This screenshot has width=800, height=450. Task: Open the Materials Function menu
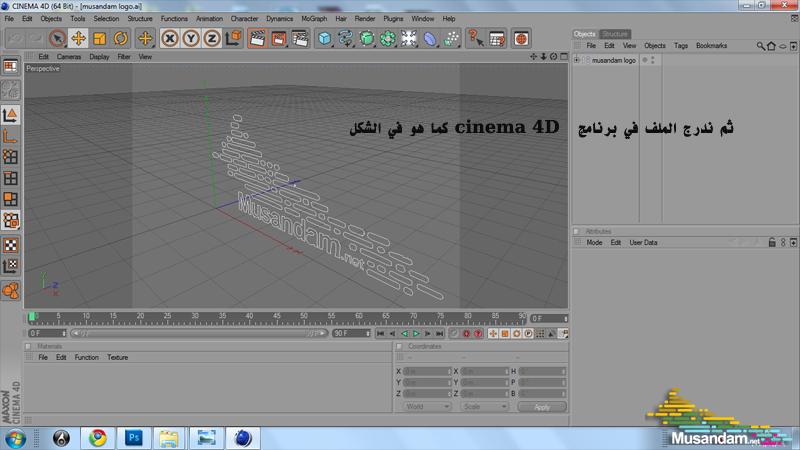(x=86, y=357)
